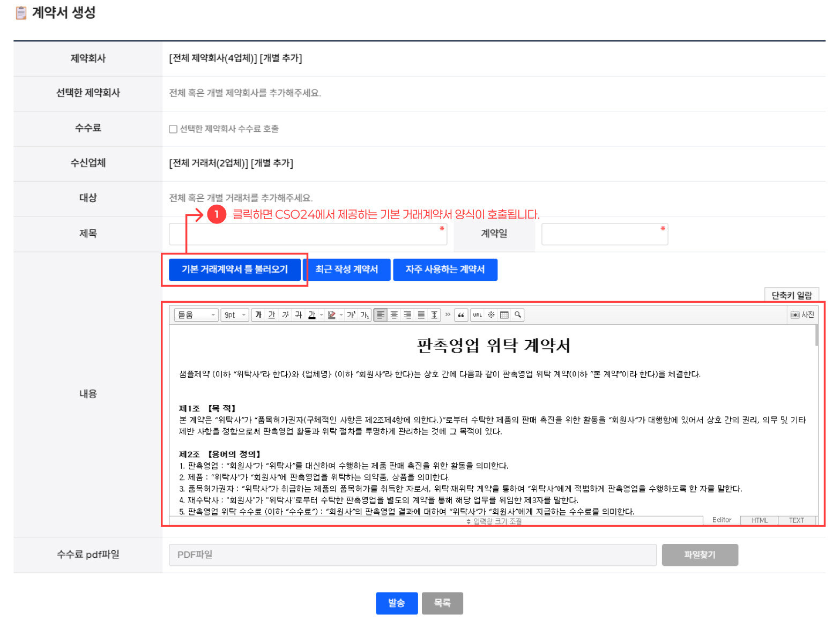
Task: Open the 돋움 font family dropdown
Action: click(196, 315)
